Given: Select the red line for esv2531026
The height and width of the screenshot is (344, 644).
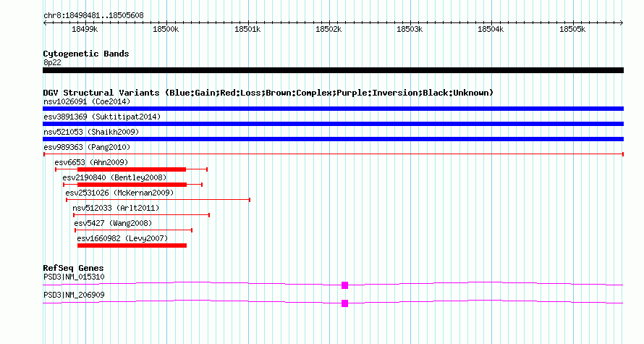Looking at the screenshot, I should [x=158, y=200].
